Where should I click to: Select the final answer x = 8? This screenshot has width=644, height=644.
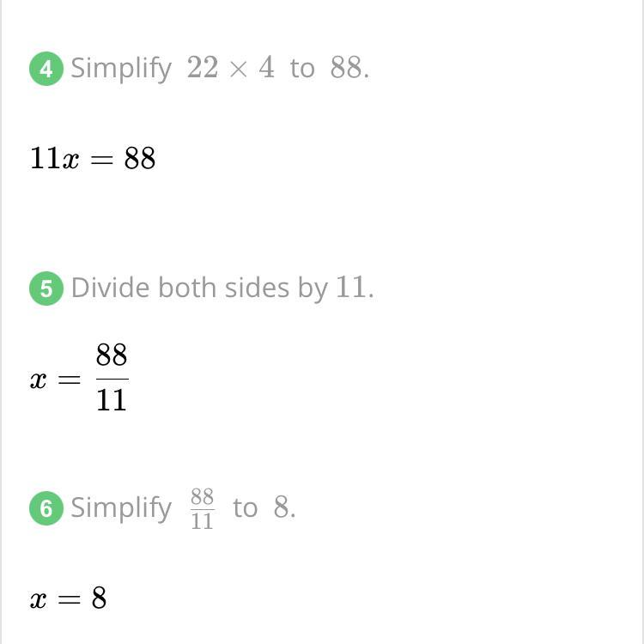click(x=68, y=598)
